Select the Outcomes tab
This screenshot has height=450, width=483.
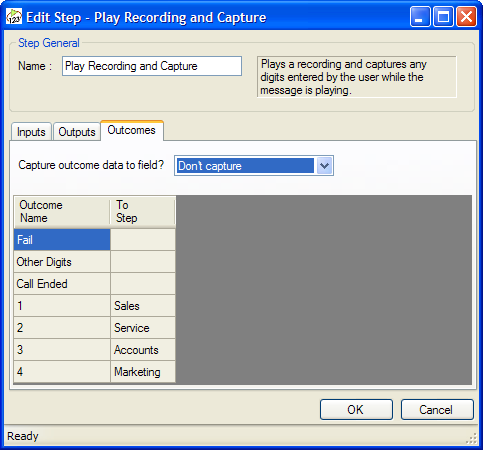(132, 130)
